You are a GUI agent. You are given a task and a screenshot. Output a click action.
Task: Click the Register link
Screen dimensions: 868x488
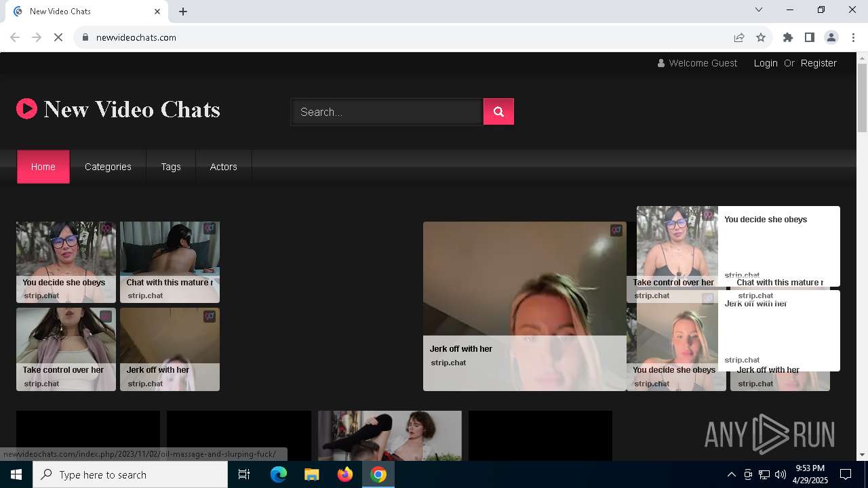coord(818,63)
